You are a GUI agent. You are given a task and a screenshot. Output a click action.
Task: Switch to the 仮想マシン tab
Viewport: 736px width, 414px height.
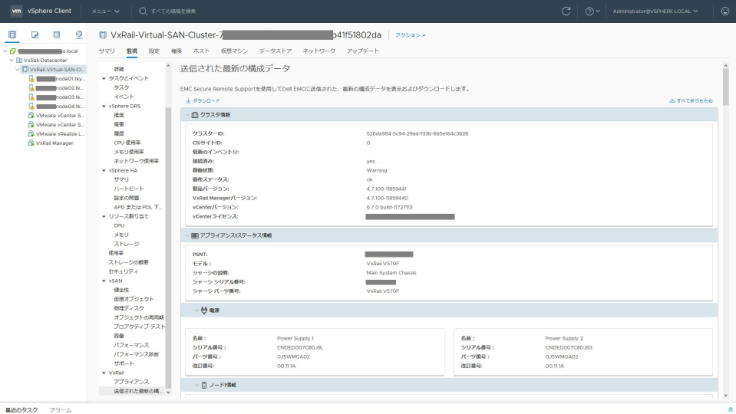tap(234, 51)
